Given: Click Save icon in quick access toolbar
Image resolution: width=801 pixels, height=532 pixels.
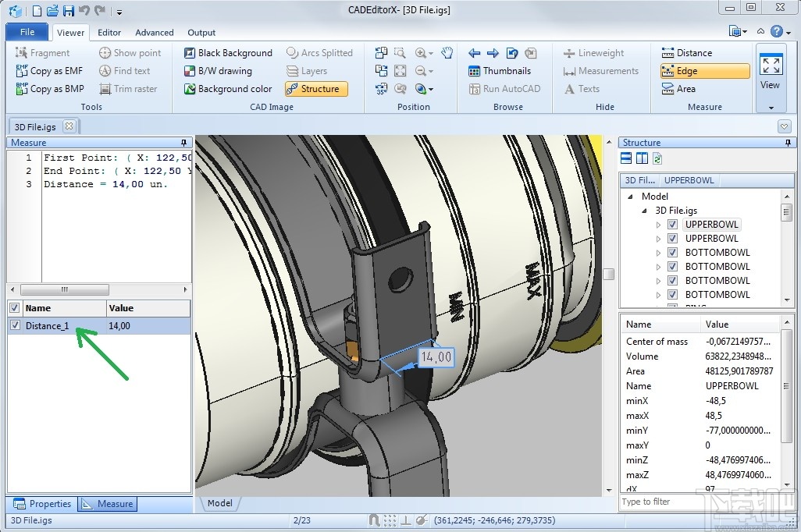Looking at the screenshot, I should (x=68, y=11).
